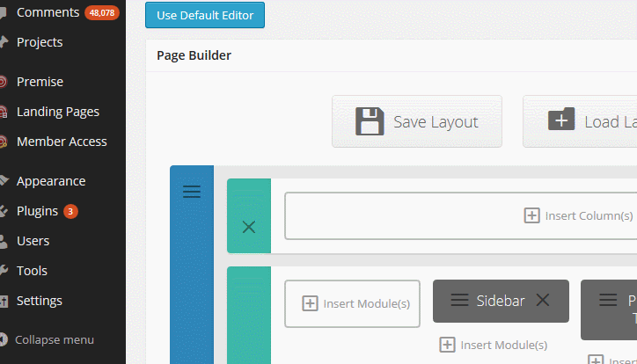Click the blue section handle hamburger icon
637x364 pixels.
[192, 191]
